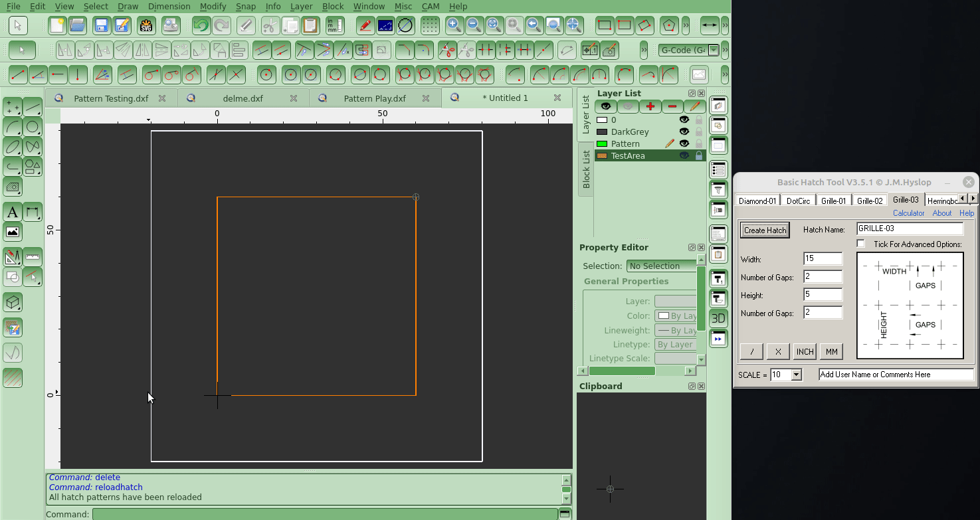The width and height of the screenshot is (980, 520).
Task: Click the SVG export icon
Action: [x=146, y=26]
